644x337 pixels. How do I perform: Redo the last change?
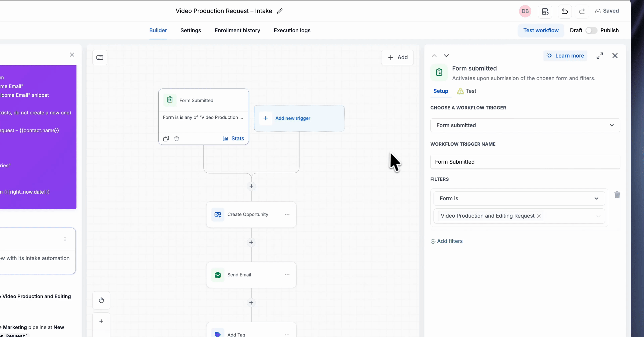coord(582,11)
